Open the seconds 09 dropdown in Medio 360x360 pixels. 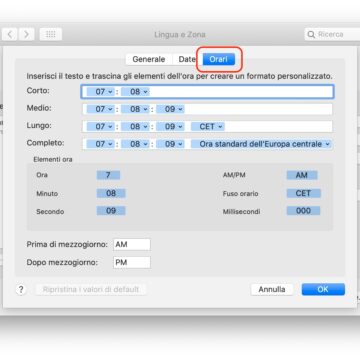tap(170, 109)
